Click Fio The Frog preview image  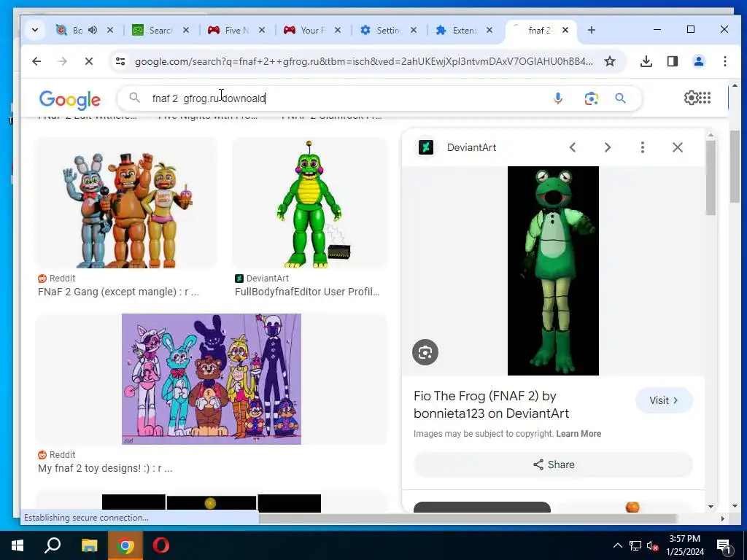coord(553,271)
